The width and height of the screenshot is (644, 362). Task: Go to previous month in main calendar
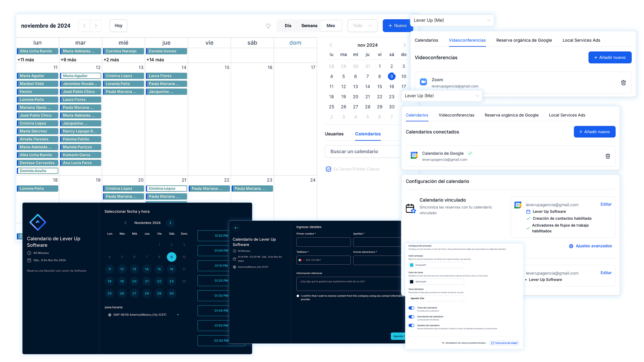85,26
